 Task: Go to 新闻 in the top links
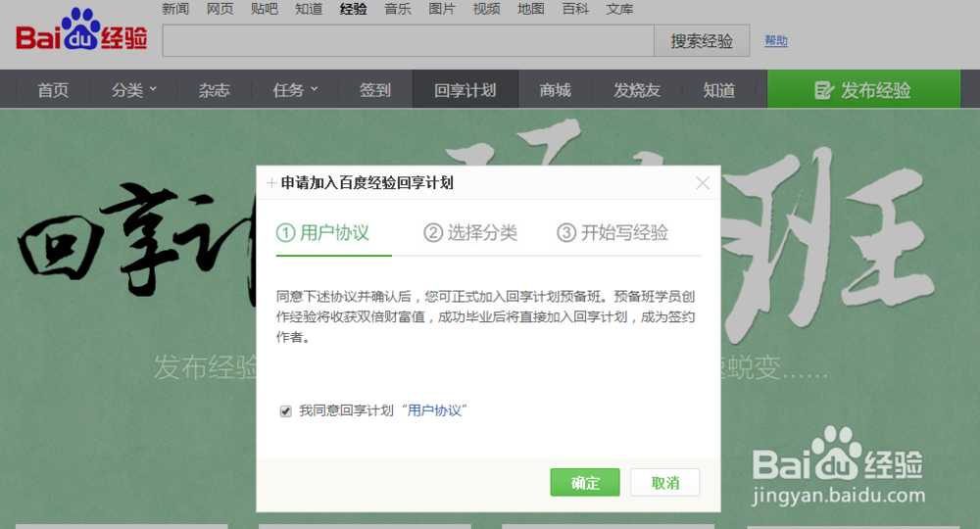(175, 9)
